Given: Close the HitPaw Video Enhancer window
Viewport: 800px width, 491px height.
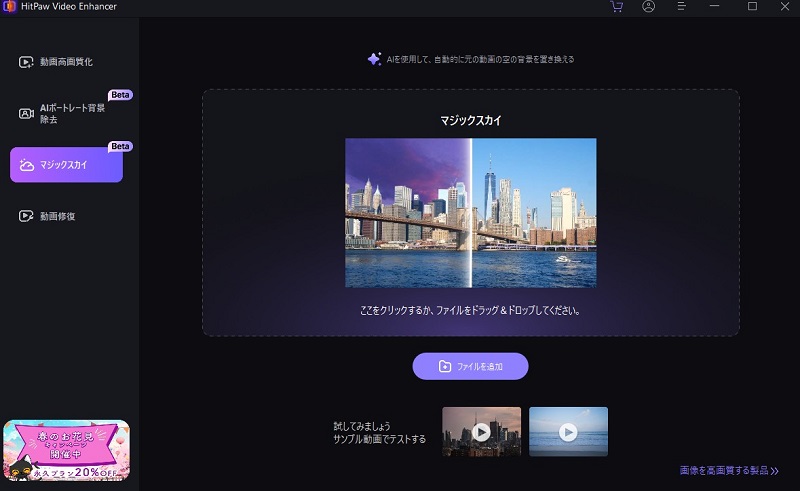Looking at the screenshot, I should coord(785,7).
